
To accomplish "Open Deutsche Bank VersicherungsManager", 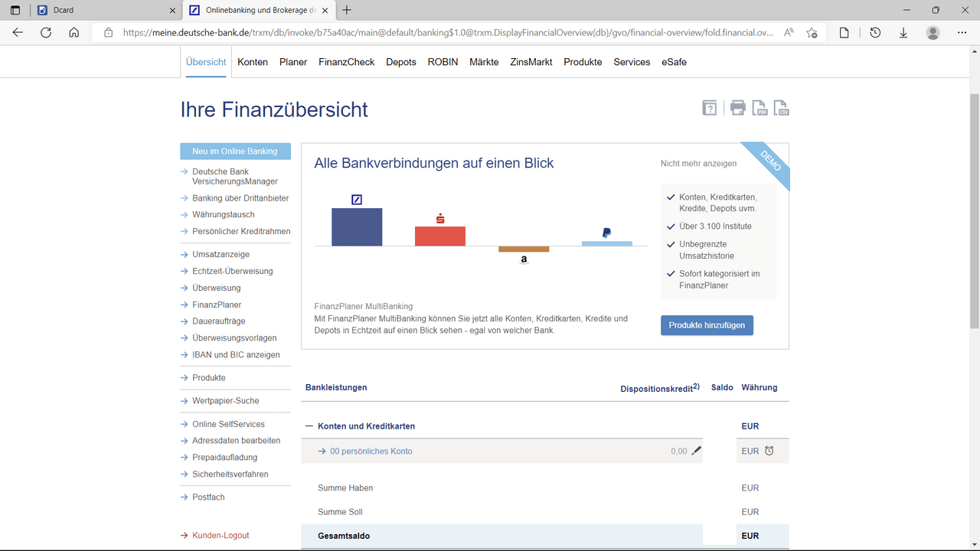I will (x=235, y=177).
